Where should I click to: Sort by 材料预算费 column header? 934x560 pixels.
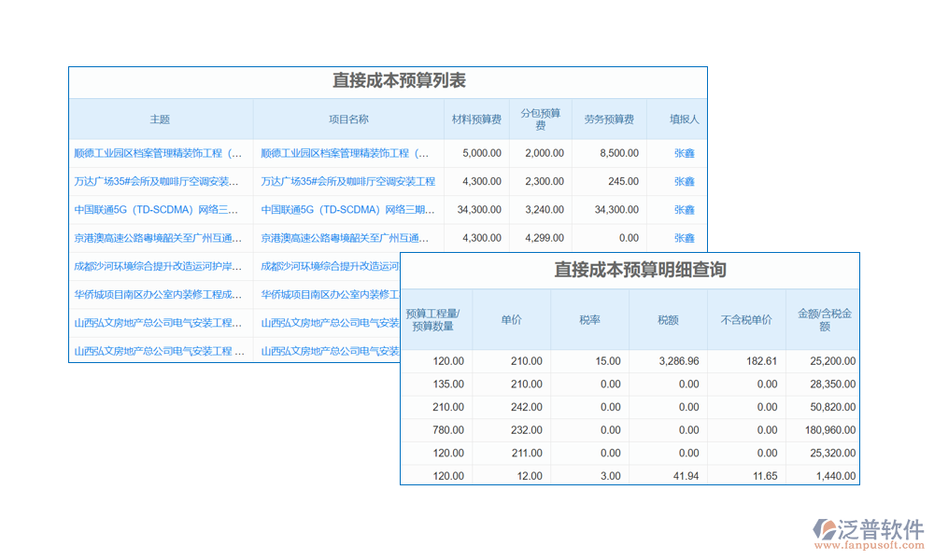476,119
